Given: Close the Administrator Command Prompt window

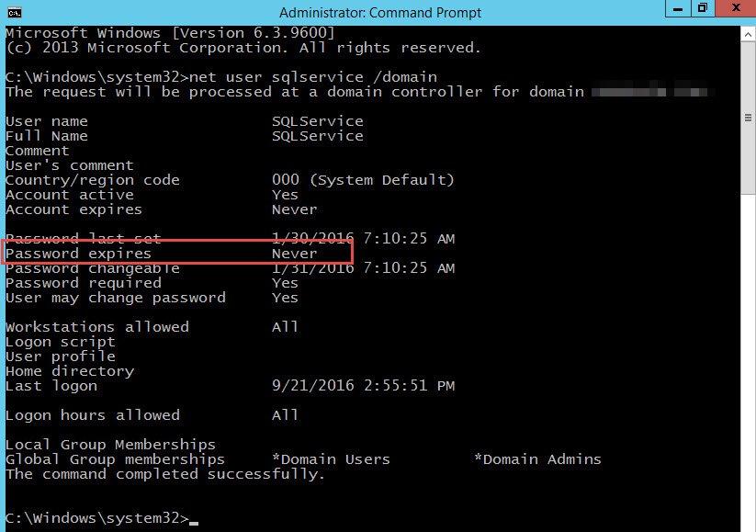Looking at the screenshot, I should pos(735,8).
